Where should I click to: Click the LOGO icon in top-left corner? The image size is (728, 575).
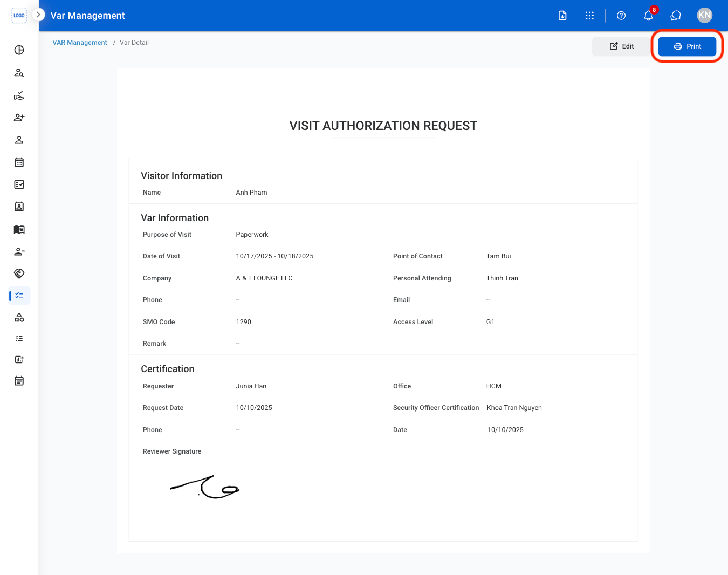pos(19,15)
